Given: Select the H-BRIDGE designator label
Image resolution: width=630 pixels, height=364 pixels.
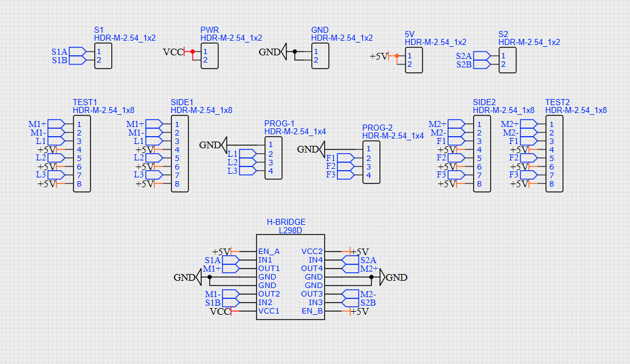Looking at the screenshot, I should pos(286,222).
